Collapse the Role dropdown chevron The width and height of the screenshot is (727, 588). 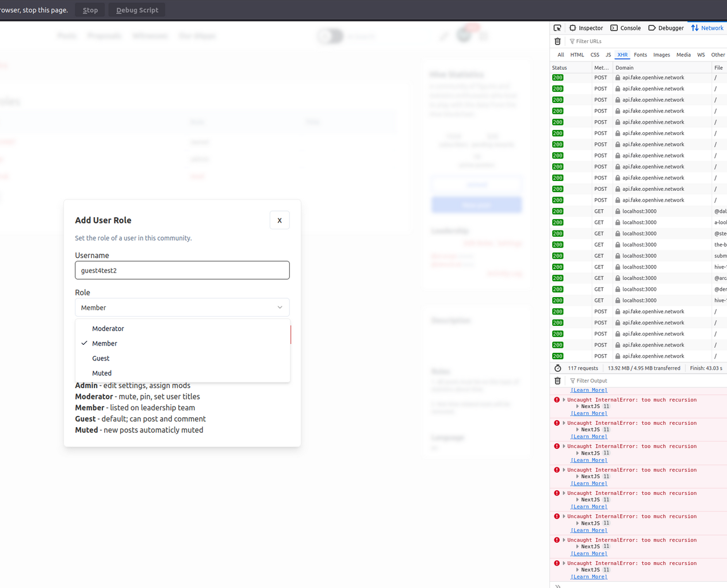(x=280, y=308)
